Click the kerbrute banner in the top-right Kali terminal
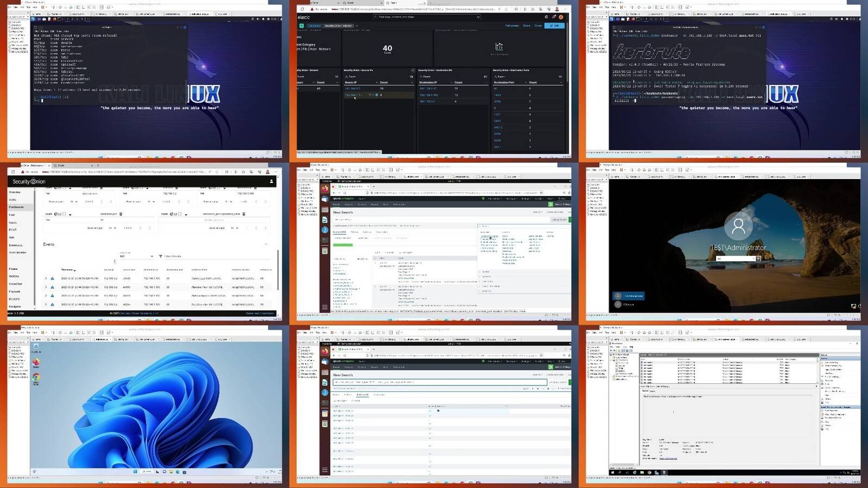The height and width of the screenshot is (488, 868). tap(651, 52)
